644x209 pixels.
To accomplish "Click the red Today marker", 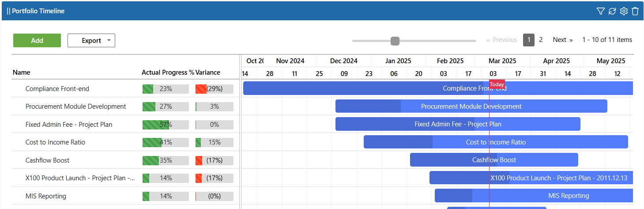I will [x=497, y=84].
